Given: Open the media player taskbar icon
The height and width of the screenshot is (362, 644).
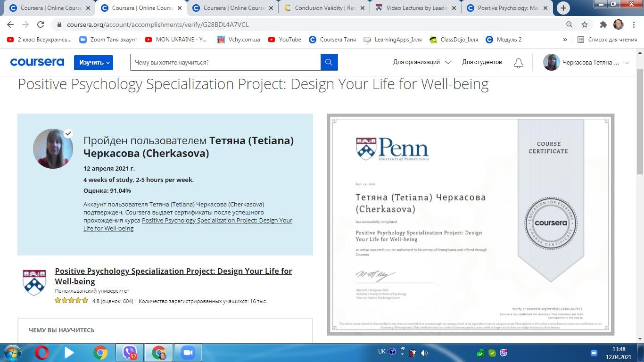Looking at the screenshot, I should pos(69,353).
